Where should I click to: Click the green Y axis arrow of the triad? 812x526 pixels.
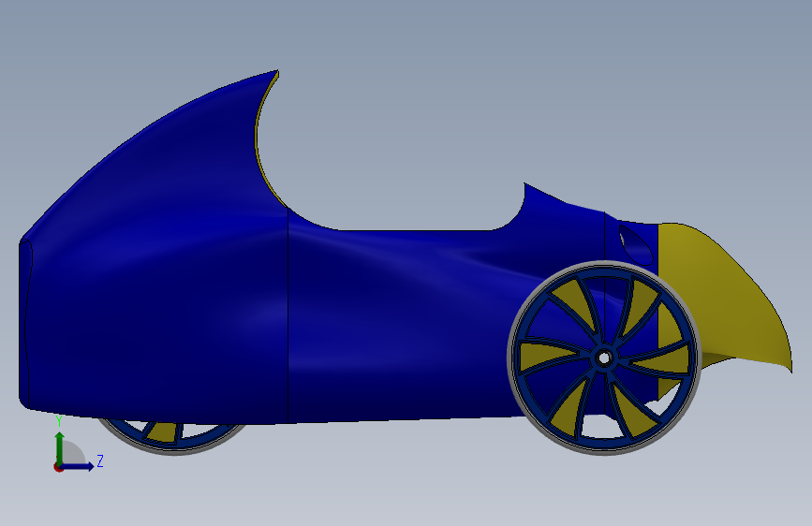tap(60, 447)
